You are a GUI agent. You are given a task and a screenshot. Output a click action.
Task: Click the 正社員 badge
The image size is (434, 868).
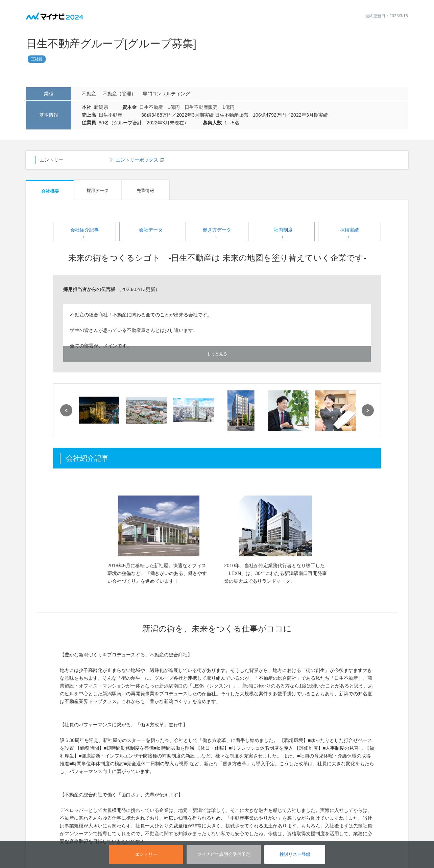[x=37, y=59]
